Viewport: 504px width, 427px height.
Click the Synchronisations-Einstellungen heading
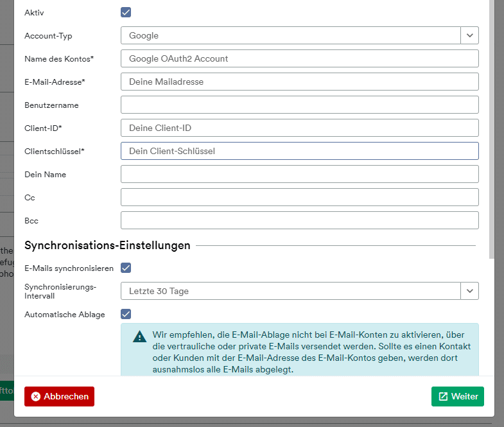[x=107, y=245]
